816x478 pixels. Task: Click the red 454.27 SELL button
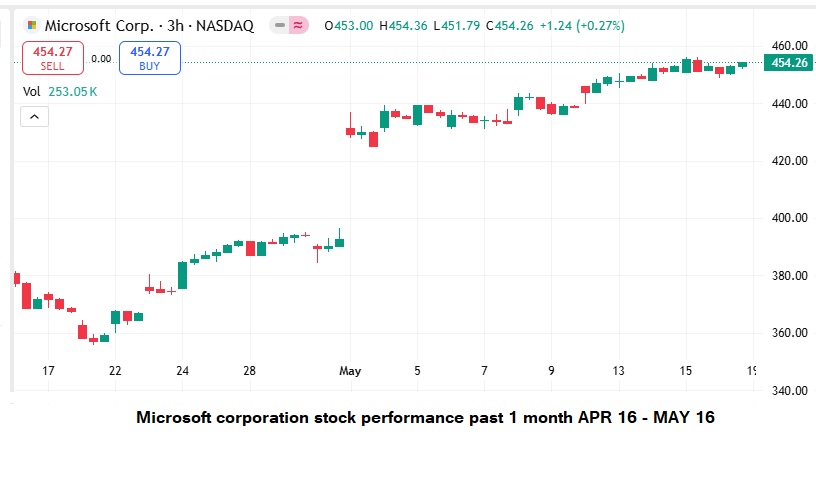[53, 58]
